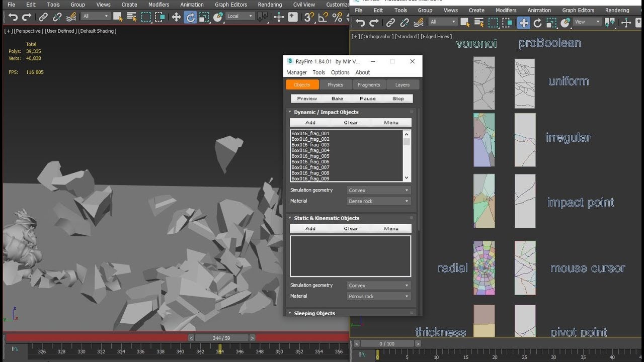This screenshot has width=644, height=362.
Task: Choose Select and Place in right window
Action: [565, 22]
